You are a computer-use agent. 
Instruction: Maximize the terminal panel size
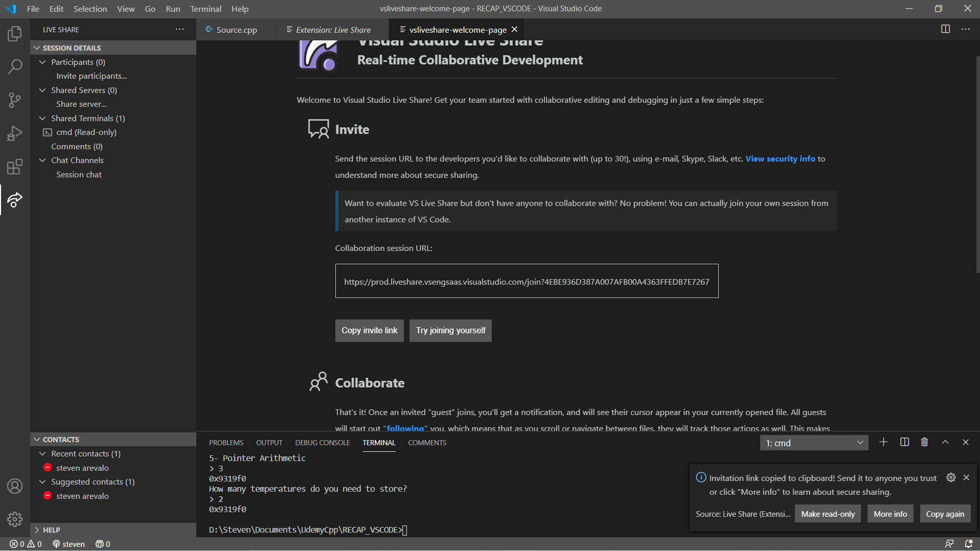click(x=945, y=442)
